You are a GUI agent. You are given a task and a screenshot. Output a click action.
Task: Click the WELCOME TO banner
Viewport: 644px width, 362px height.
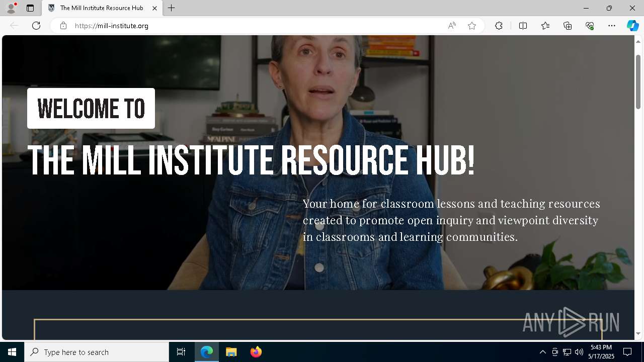(91, 109)
